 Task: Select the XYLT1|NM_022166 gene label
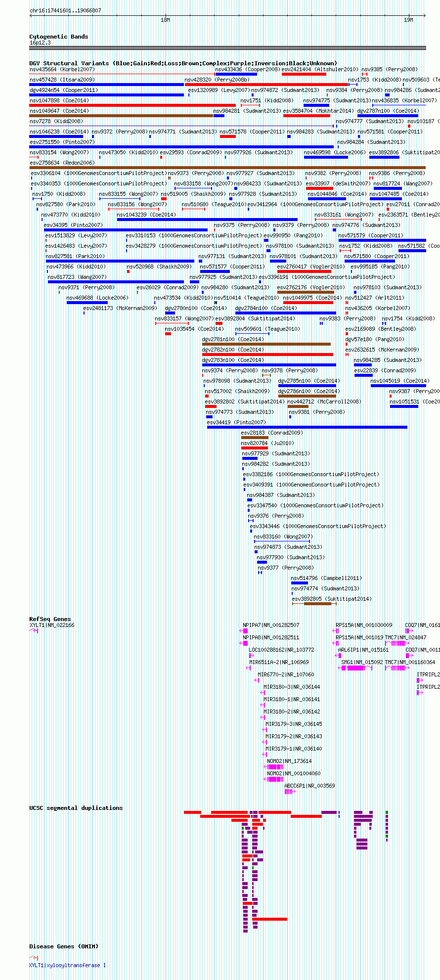pos(52,625)
